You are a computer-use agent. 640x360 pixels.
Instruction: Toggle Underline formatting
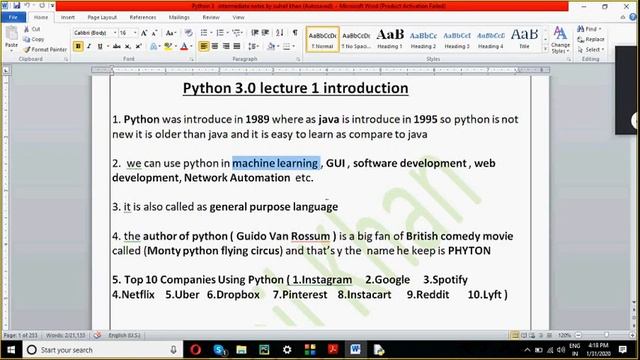[100, 46]
